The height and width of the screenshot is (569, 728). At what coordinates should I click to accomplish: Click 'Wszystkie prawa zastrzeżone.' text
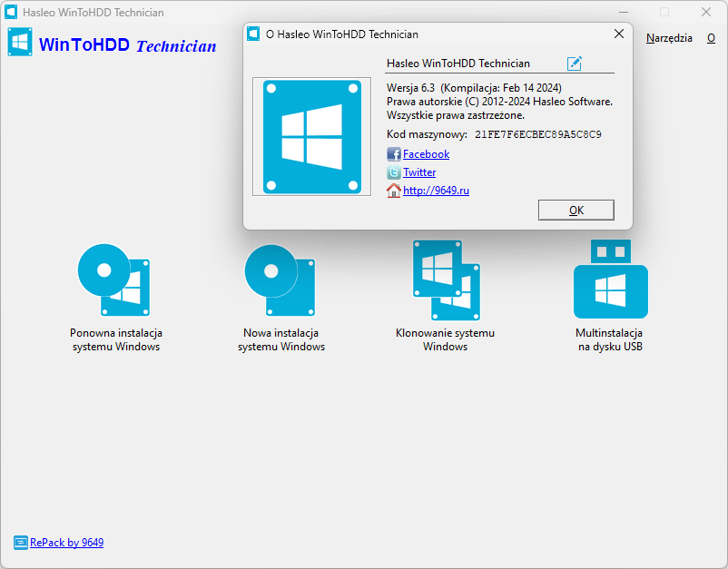click(x=456, y=115)
